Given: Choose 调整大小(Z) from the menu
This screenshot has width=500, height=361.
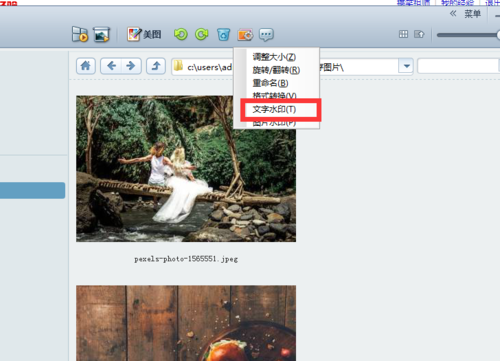Looking at the screenshot, I should (274, 57).
